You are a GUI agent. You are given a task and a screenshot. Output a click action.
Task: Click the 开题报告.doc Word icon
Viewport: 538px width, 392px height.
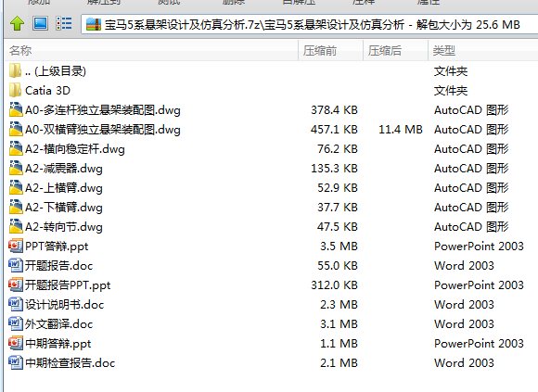pyautogui.click(x=16, y=265)
